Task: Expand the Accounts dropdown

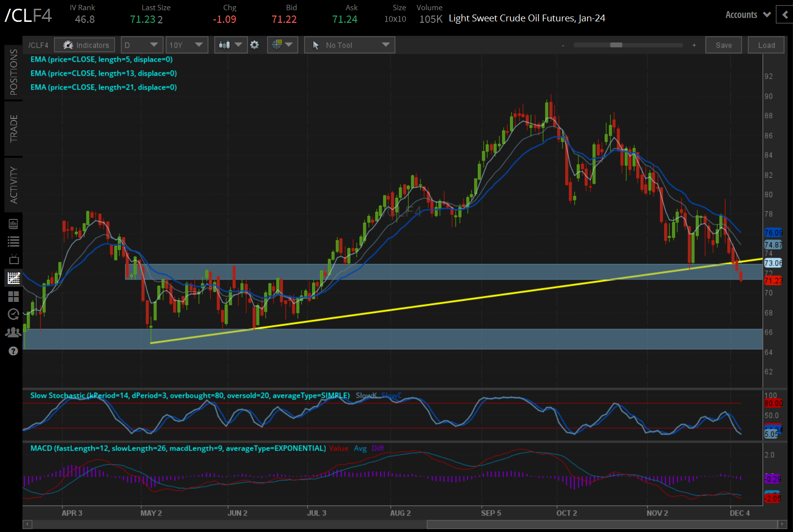Action: [748, 15]
